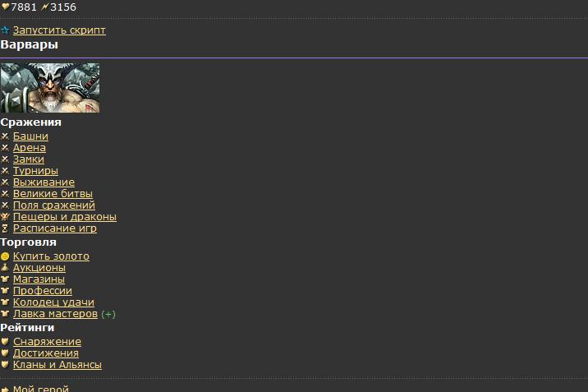Click the barbarian warrior banner image
This screenshot has width=588, height=392.
click(50, 87)
